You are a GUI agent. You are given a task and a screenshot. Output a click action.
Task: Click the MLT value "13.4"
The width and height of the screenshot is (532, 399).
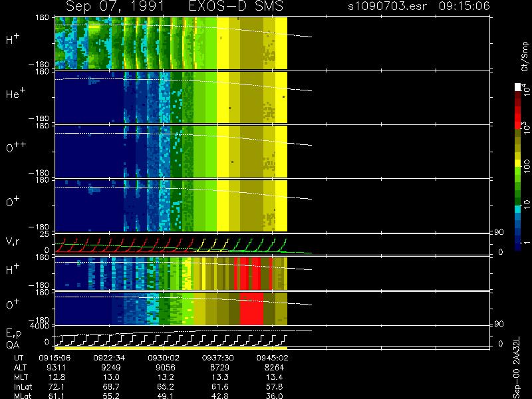coord(275,377)
